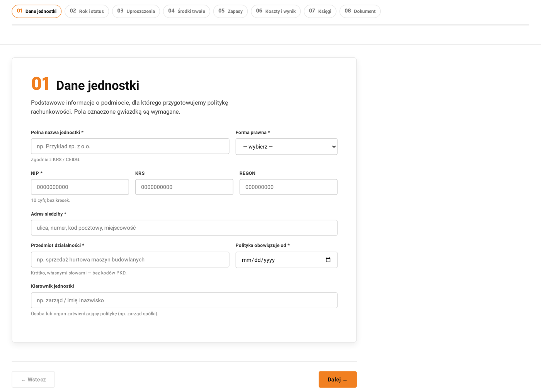
Task: Go to step 08 Dokument
Action: (x=360, y=11)
